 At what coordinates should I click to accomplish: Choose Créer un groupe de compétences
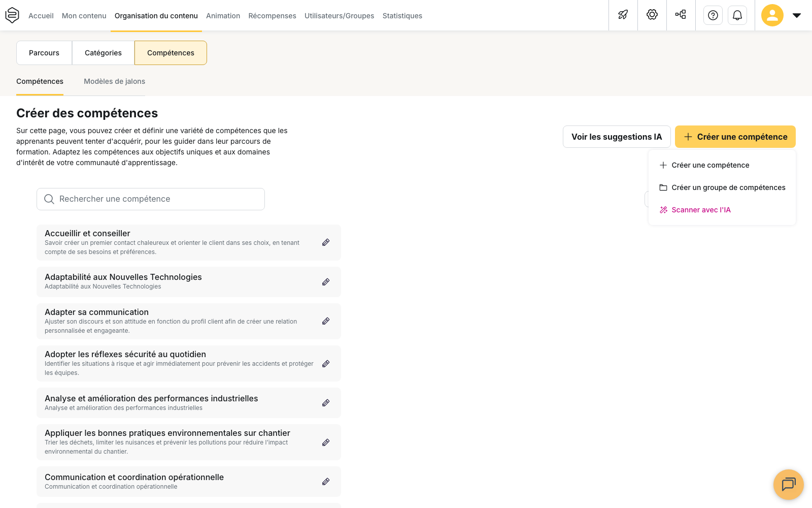coord(722,187)
